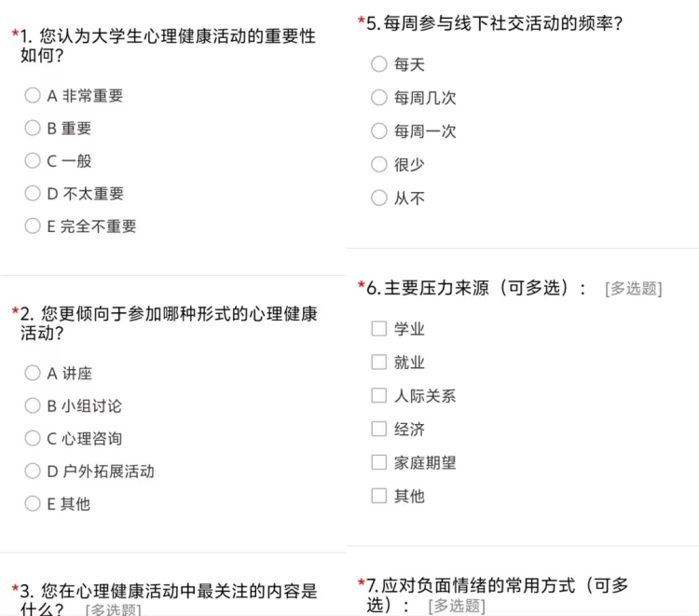Select E 完全不重要 radio button
This screenshot has width=699, height=616.
33,226
